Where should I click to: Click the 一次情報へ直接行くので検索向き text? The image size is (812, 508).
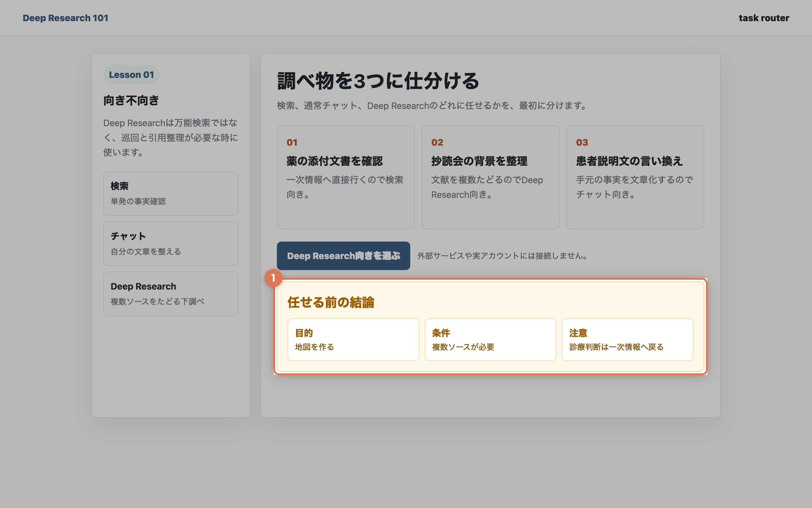click(x=345, y=187)
